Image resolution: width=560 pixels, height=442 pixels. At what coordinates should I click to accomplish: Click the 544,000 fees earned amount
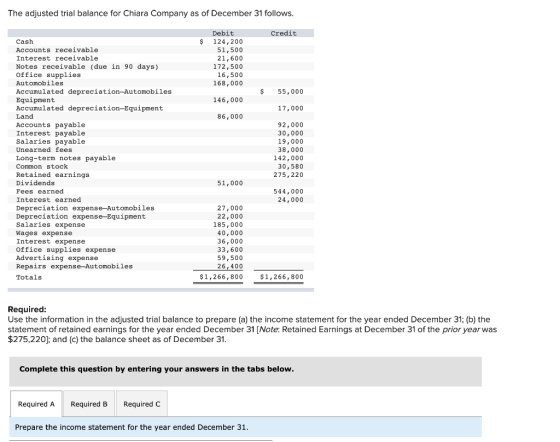pyautogui.click(x=289, y=192)
